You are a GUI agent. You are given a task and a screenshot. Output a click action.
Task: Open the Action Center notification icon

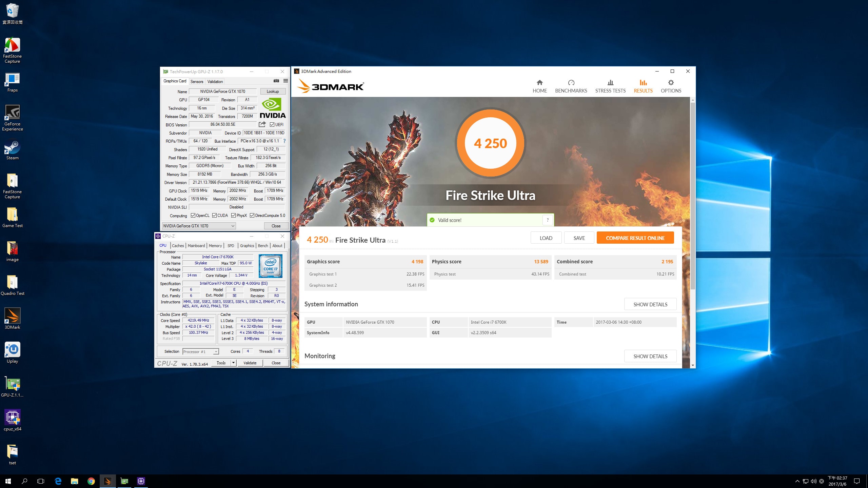[857, 481]
